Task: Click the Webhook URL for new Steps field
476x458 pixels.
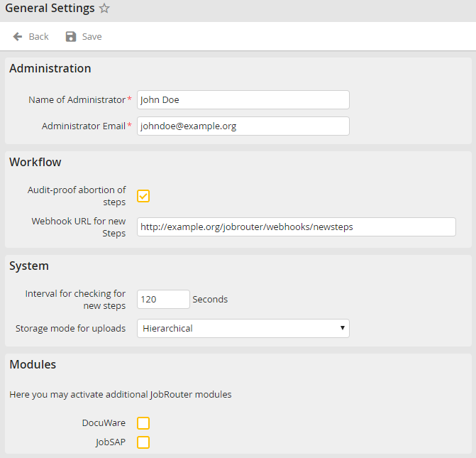Action: (297, 227)
